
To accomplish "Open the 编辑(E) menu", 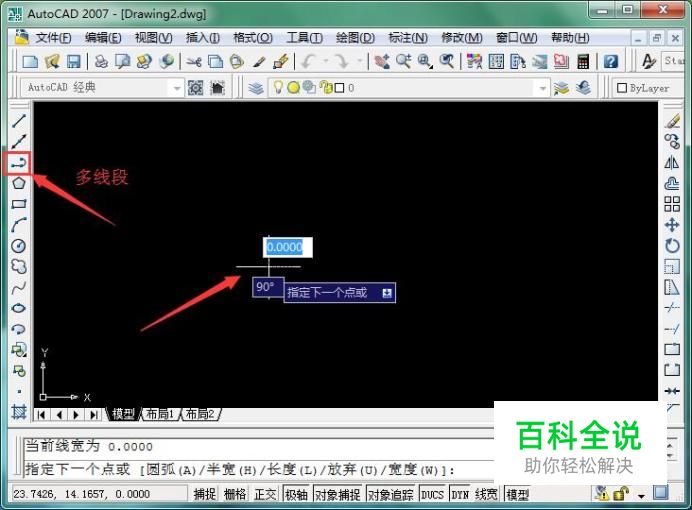I will pyautogui.click(x=103, y=38).
